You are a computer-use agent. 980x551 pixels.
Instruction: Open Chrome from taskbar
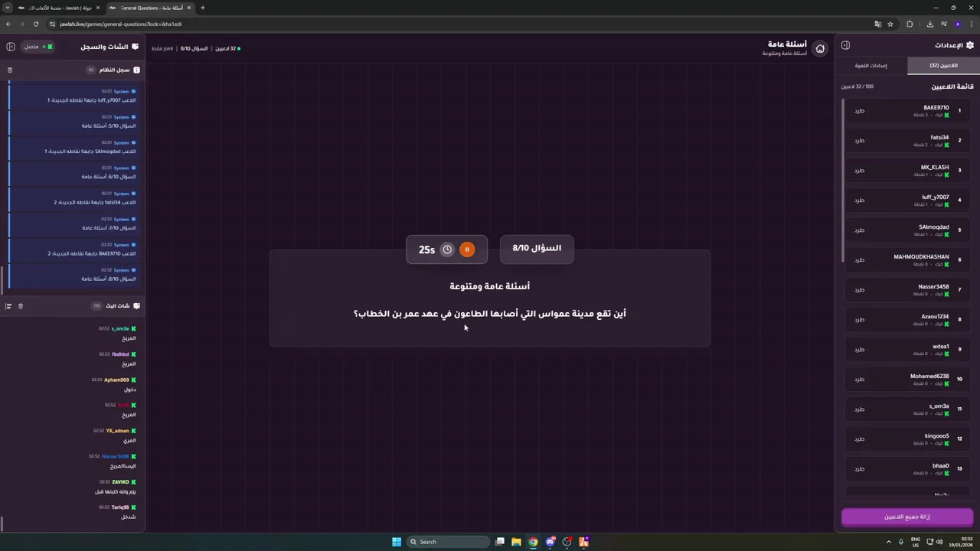[x=533, y=542]
